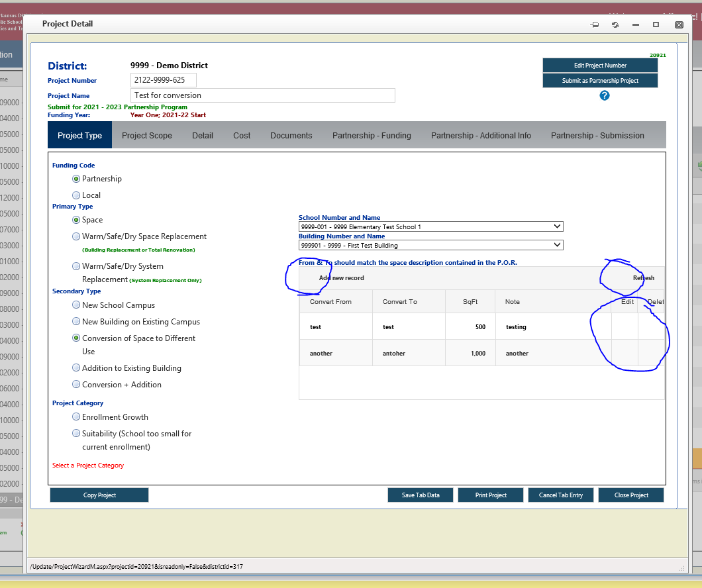The height and width of the screenshot is (588, 702).
Task: Select Conversion + Addition option
Action: [76, 385]
